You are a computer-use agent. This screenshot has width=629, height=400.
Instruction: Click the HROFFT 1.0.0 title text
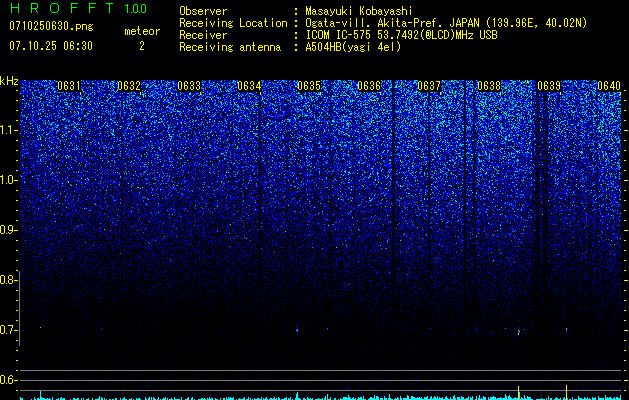click(78, 8)
